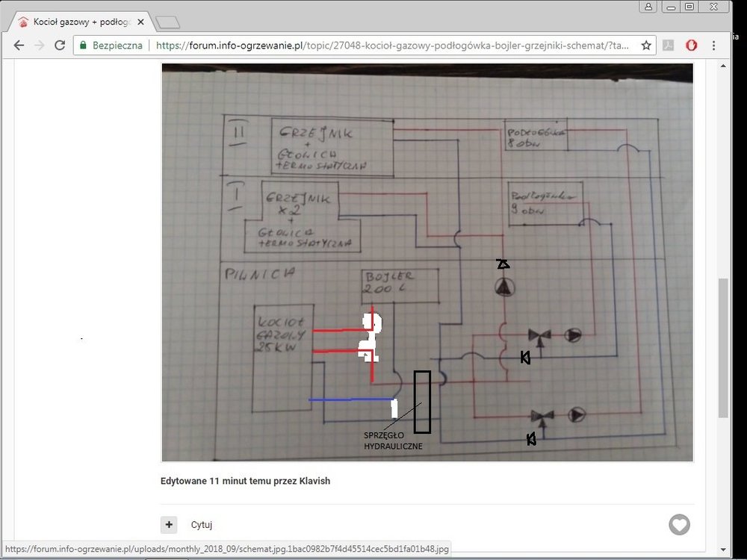The height and width of the screenshot is (560, 747).
Task: Bookmark this page with the star icon
Action: [646, 46]
